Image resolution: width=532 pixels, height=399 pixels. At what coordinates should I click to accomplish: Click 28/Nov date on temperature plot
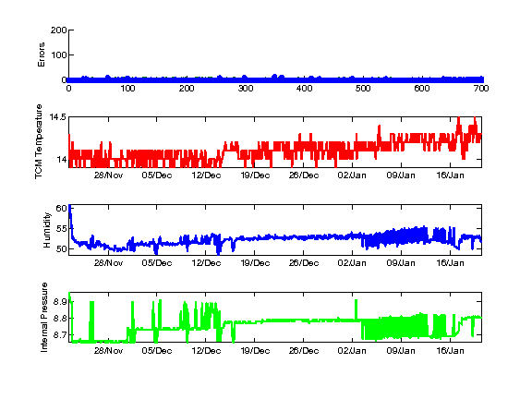point(108,175)
